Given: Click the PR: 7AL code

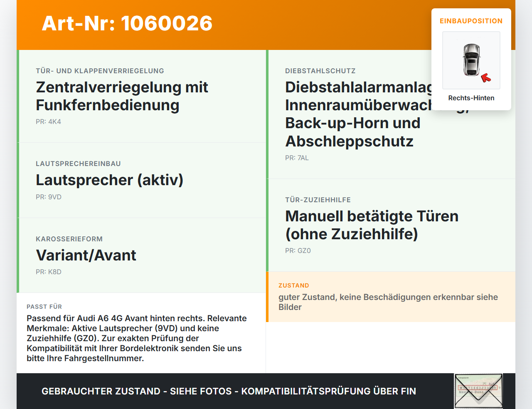Looking at the screenshot, I should 297,158.
